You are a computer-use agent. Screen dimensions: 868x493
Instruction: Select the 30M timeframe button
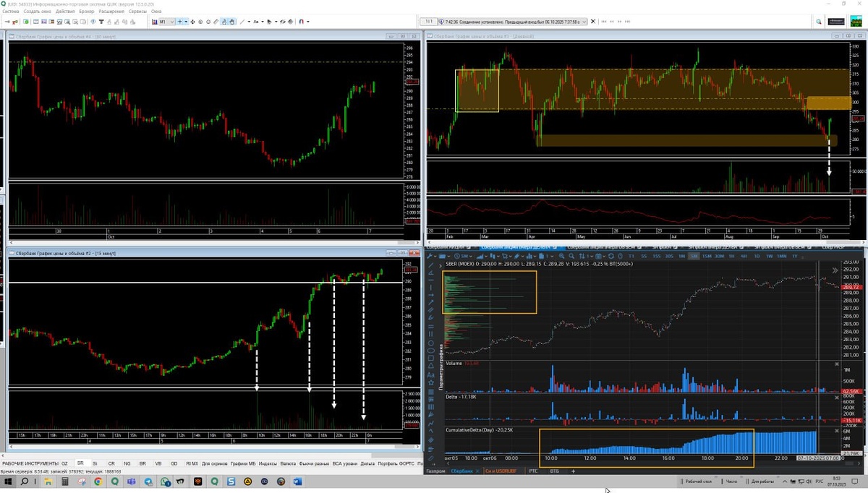(x=720, y=256)
